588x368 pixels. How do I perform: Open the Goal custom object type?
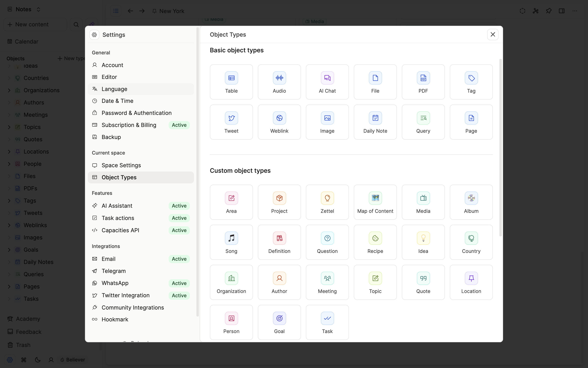[279, 322]
